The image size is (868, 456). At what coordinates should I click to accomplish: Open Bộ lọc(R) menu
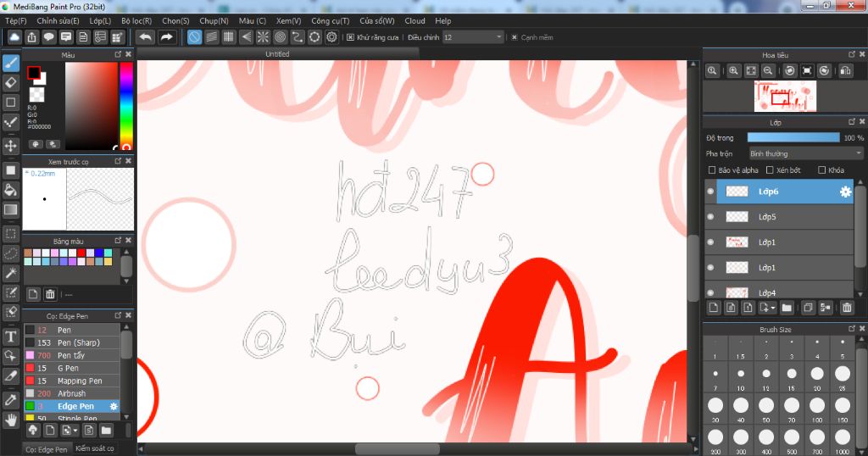point(136,20)
